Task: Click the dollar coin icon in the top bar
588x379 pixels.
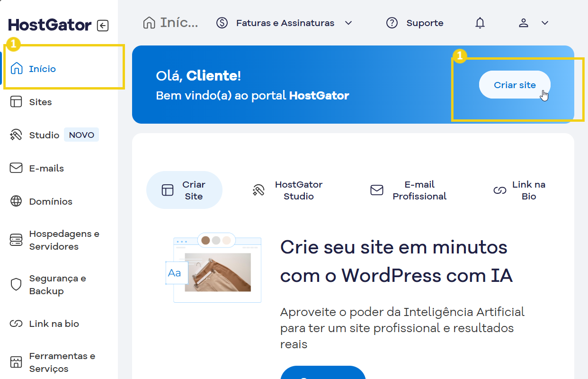Action: [222, 23]
